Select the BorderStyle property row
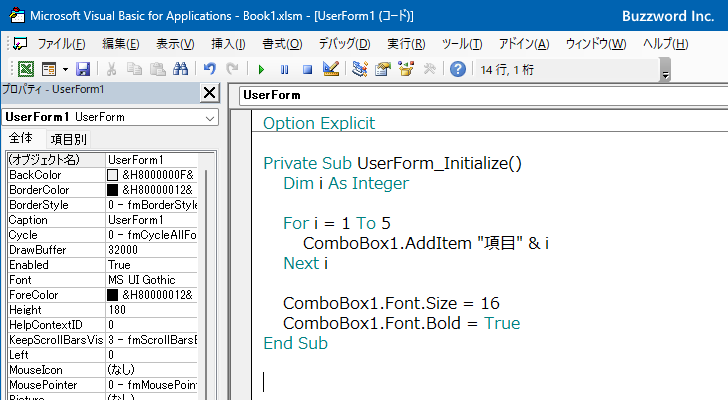The height and width of the screenshot is (400, 728). [103, 205]
